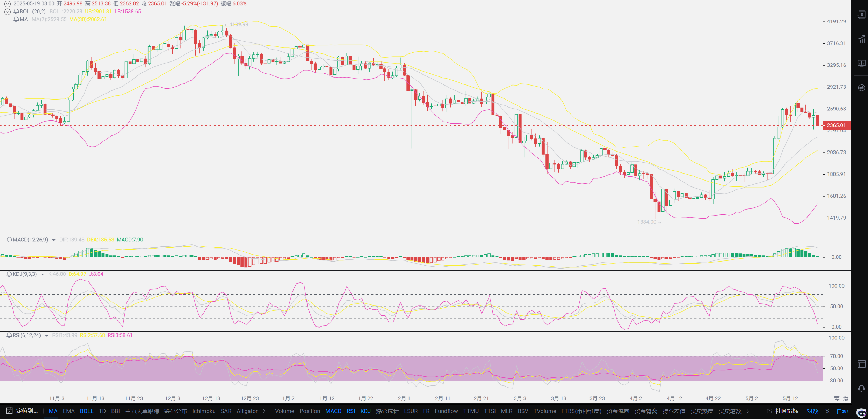The width and height of the screenshot is (868, 419).
Task: Toggle the Alligator indicator
Action: [247, 411]
